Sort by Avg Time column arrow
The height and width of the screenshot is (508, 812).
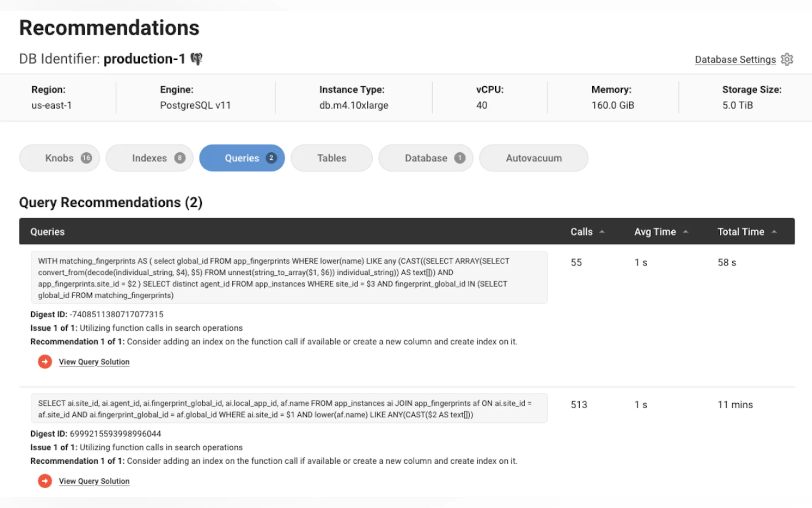[x=685, y=232]
